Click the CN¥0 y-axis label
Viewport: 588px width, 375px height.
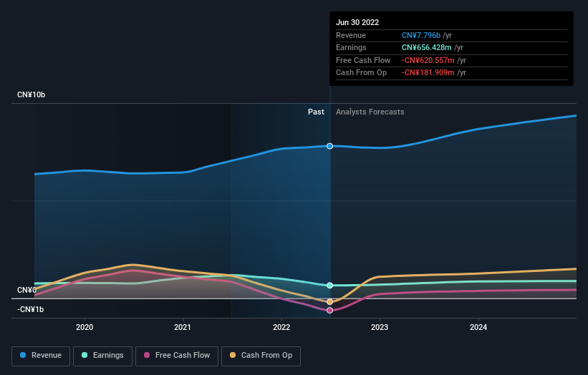tap(26, 290)
